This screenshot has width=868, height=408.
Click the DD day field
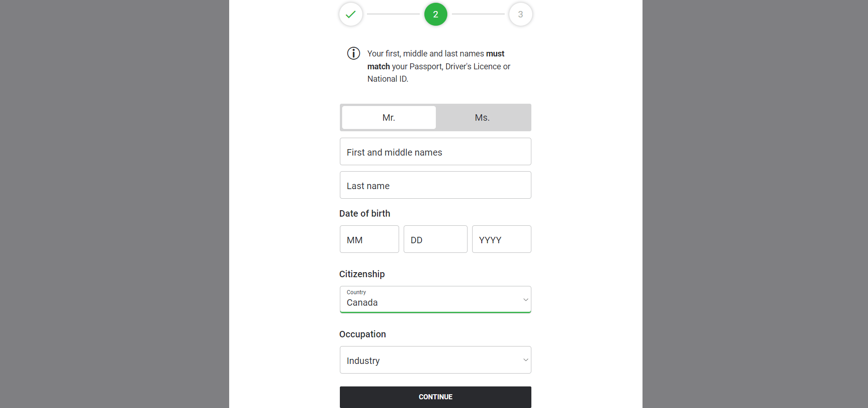435,239
